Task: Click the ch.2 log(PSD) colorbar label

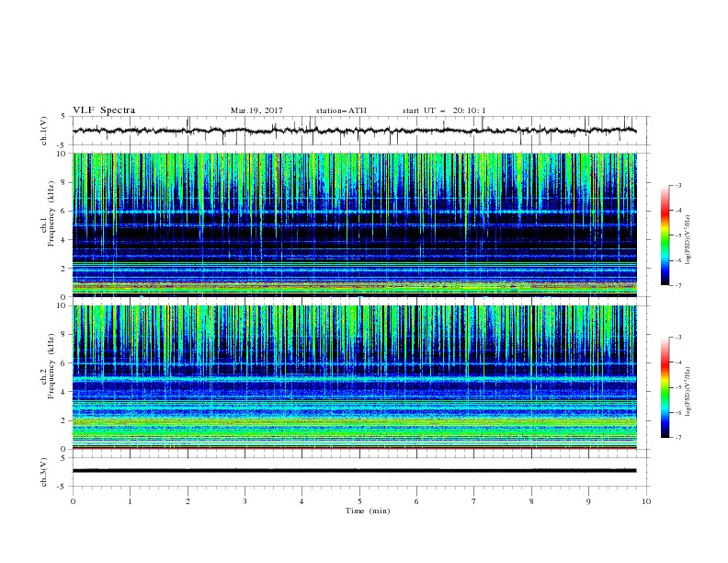Action: point(688,392)
